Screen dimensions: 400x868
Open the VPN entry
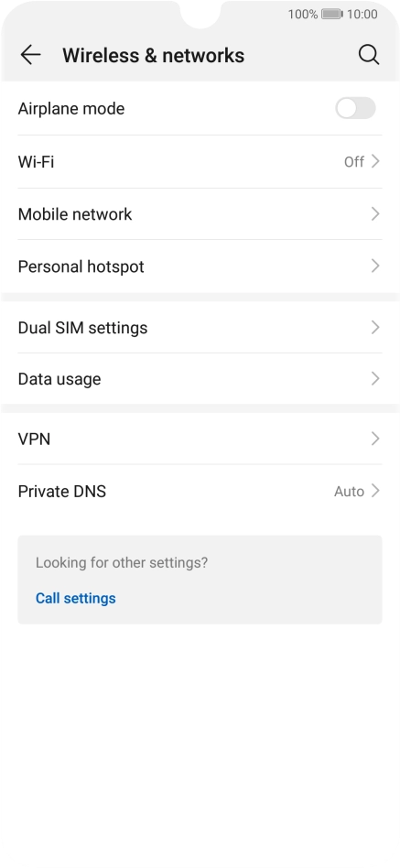point(200,439)
